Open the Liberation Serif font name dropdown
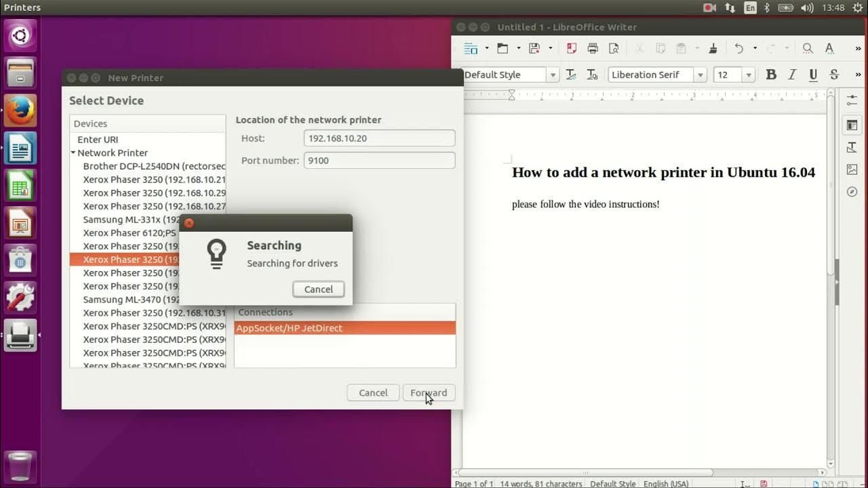 click(x=700, y=75)
